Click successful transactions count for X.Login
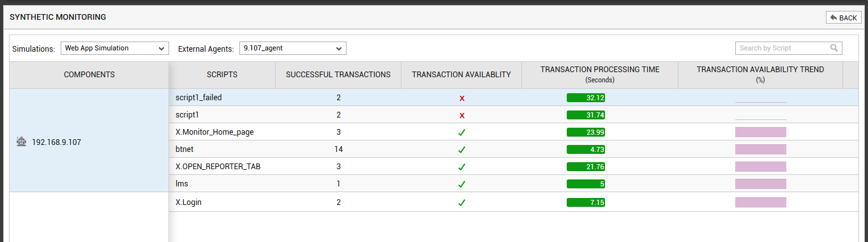Viewport: 868px width, 242px height. (x=338, y=202)
